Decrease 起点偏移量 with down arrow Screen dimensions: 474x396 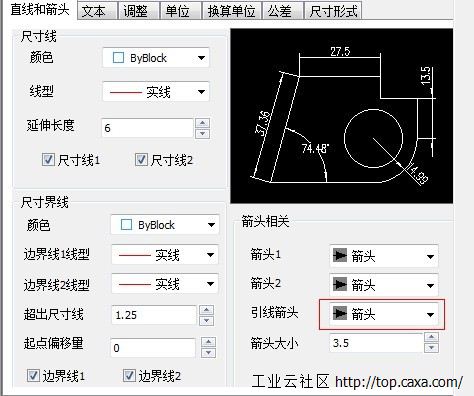[x=208, y=353]
